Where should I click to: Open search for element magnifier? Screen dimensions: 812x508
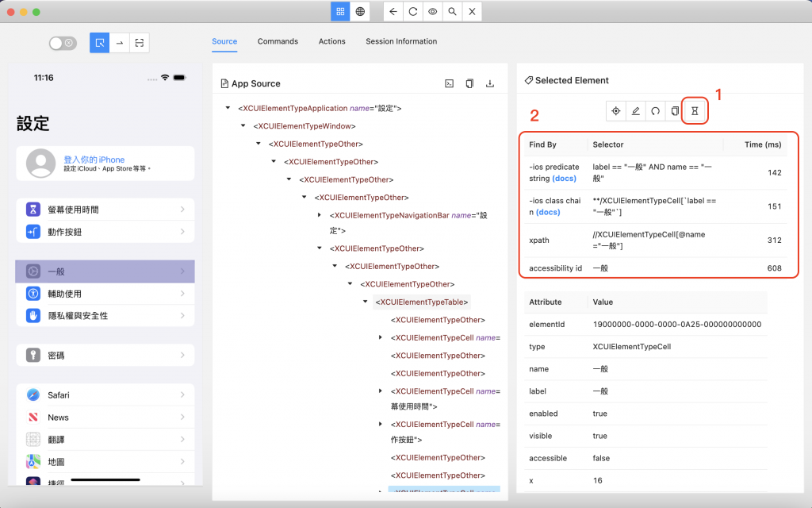[x=452, y=11]
